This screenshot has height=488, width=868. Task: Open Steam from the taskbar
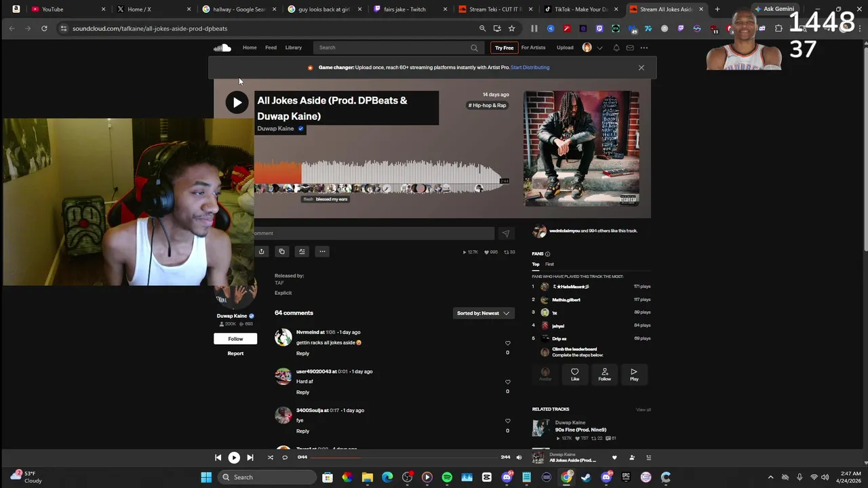(586, 477)
